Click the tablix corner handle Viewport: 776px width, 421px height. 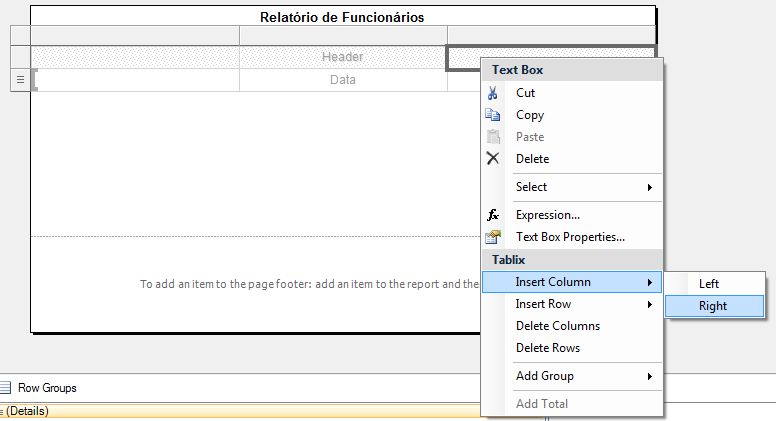coord(20,35)
